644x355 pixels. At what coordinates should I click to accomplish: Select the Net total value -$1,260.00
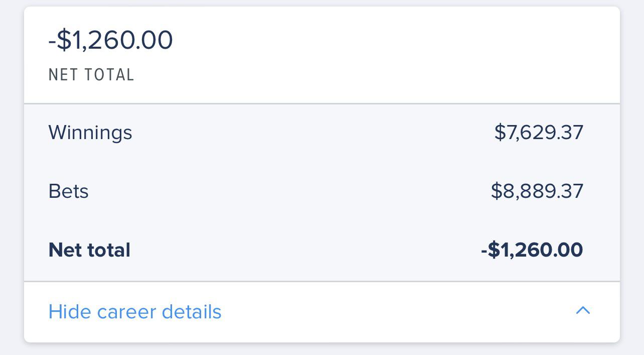point(532,250)
